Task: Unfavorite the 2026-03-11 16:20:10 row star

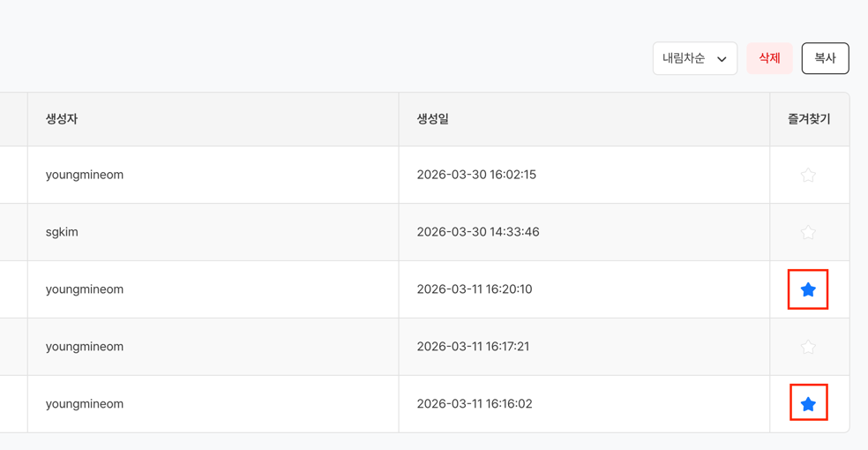Action: tap(808, 289)
